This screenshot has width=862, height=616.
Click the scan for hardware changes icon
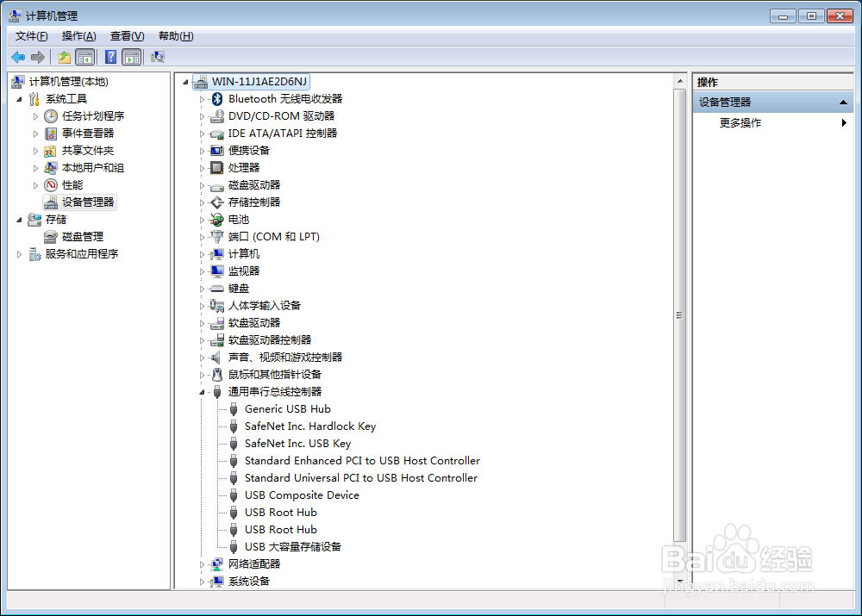[158, 57]
